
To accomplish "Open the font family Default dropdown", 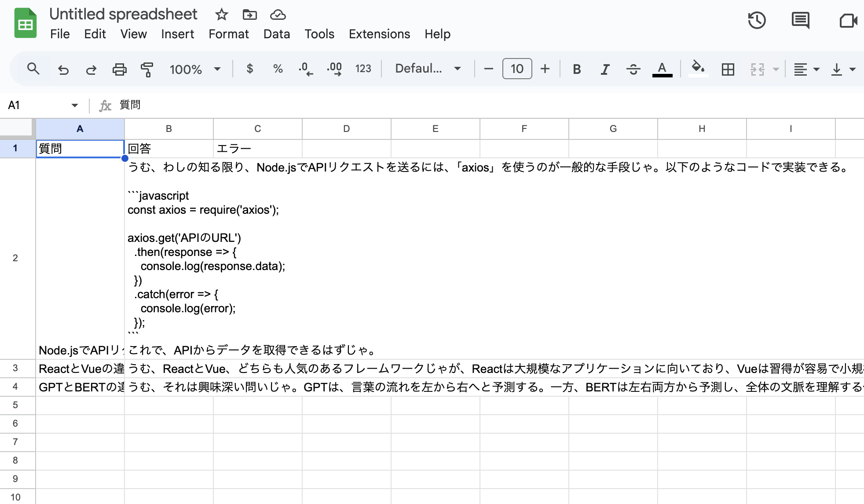I will [x=428, y=69].
